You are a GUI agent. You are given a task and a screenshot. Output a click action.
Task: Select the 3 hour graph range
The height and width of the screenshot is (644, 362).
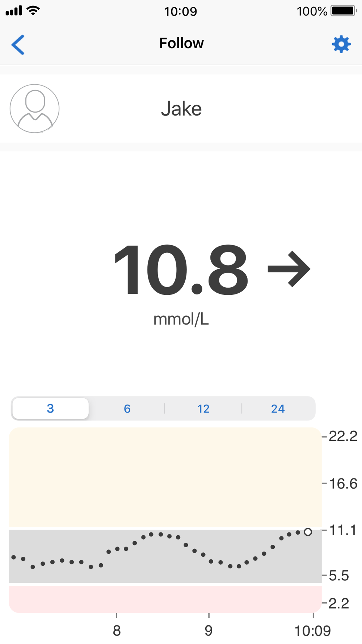50,409
